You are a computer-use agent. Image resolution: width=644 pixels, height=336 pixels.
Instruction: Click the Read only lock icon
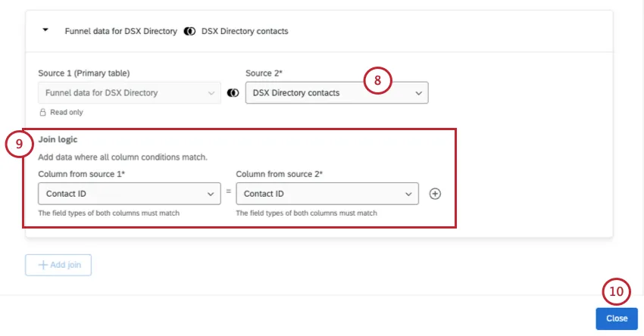click(42, 112)
